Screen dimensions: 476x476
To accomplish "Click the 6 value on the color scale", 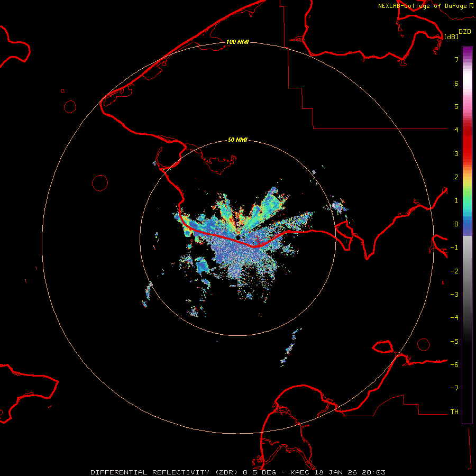I will click(456, 83).
